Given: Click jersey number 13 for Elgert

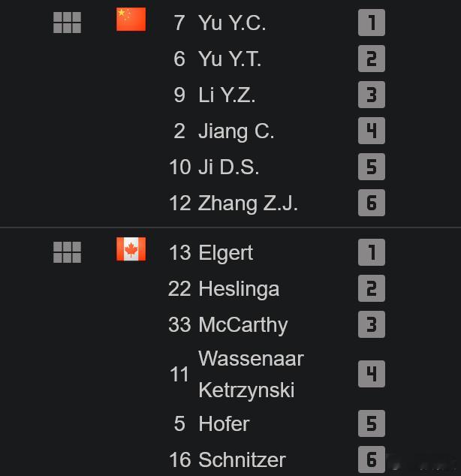Looking at the screenshot, I should pyautogui.click(x=180, y=252).
